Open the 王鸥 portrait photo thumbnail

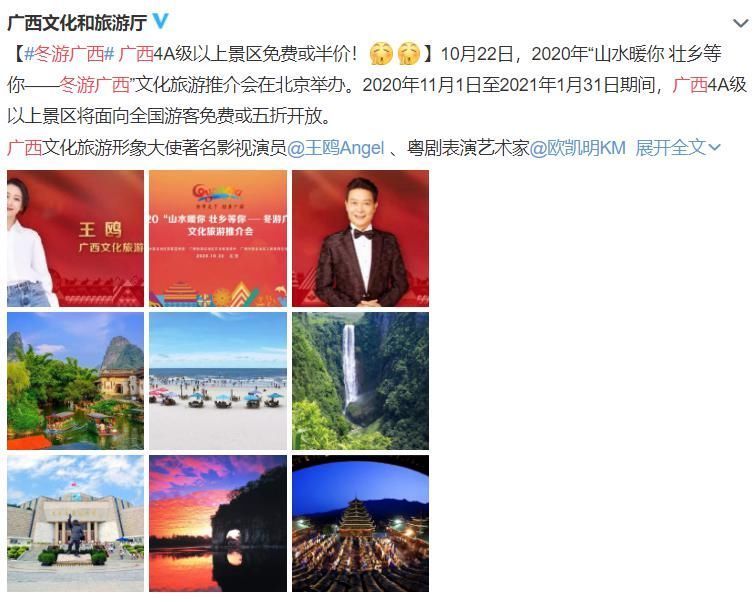[x=75, y=239]
